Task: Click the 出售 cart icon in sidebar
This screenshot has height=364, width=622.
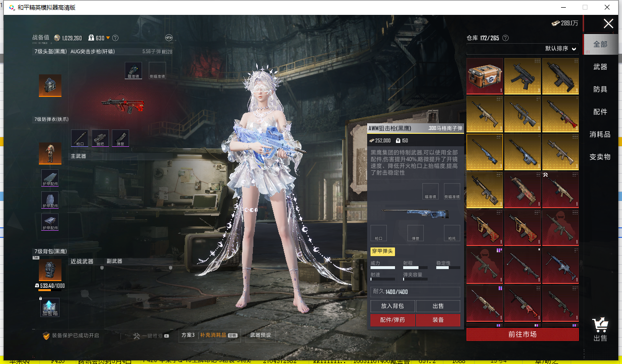Action: tap(600, 330)
